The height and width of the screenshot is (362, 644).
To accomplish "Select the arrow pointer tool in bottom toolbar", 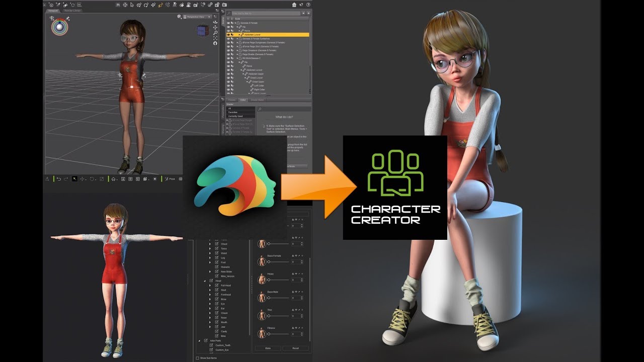I will (74, 179).
